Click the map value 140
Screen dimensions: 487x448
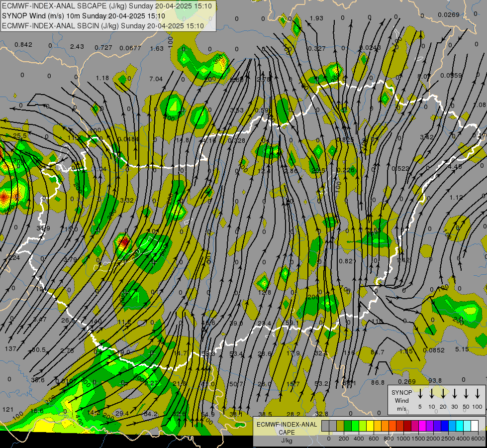click(96, 322)
